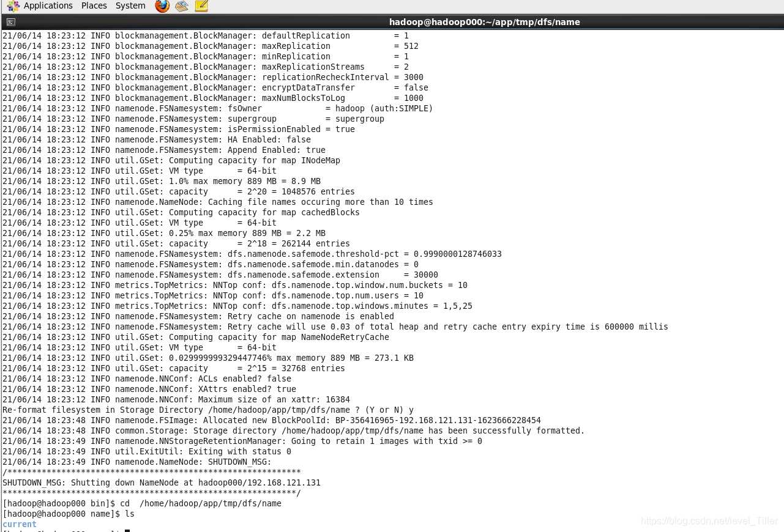Click the terminal title hadoop@hadoop000:~/app/tmp/dfs/name

(x=485, y=22)
